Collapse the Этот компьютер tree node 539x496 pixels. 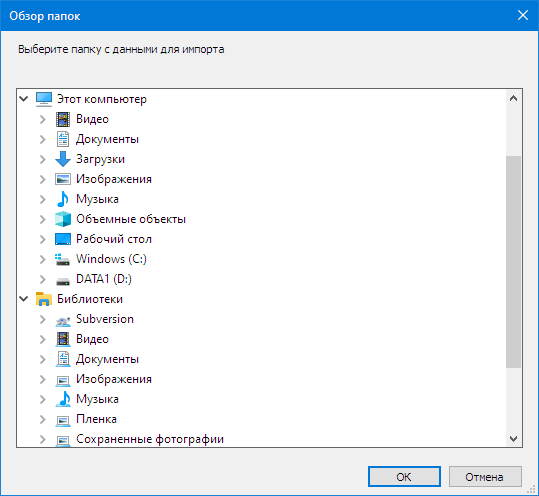(24, 99)
